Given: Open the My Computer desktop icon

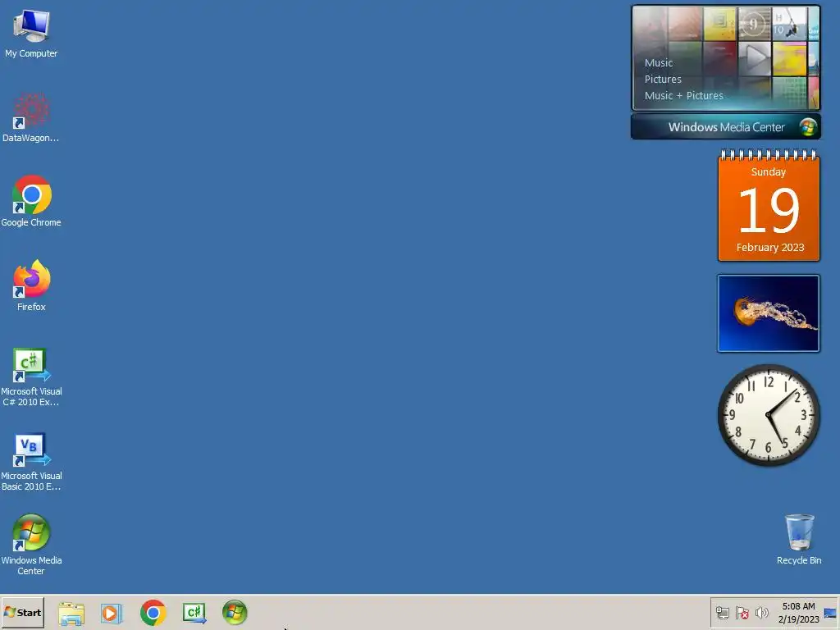Looking at the screenshot, I should tap(31, 33).
